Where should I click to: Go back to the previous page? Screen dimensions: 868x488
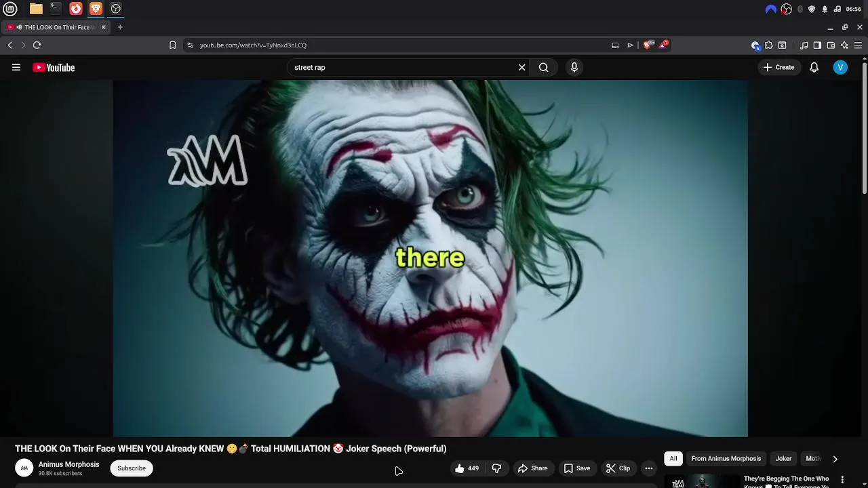coord(10,45)
